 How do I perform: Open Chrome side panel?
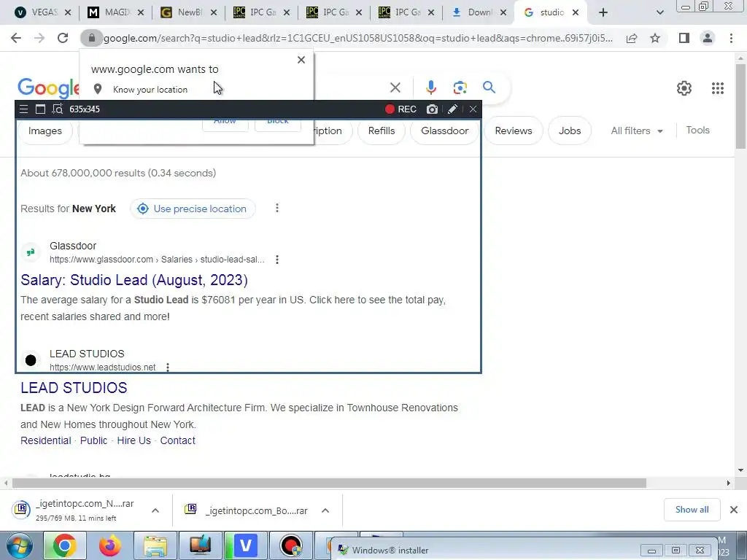tap(684, 38)
